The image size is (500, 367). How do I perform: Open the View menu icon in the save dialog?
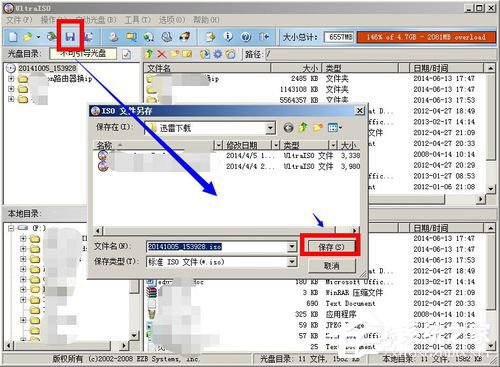click(x=335, y=127)
